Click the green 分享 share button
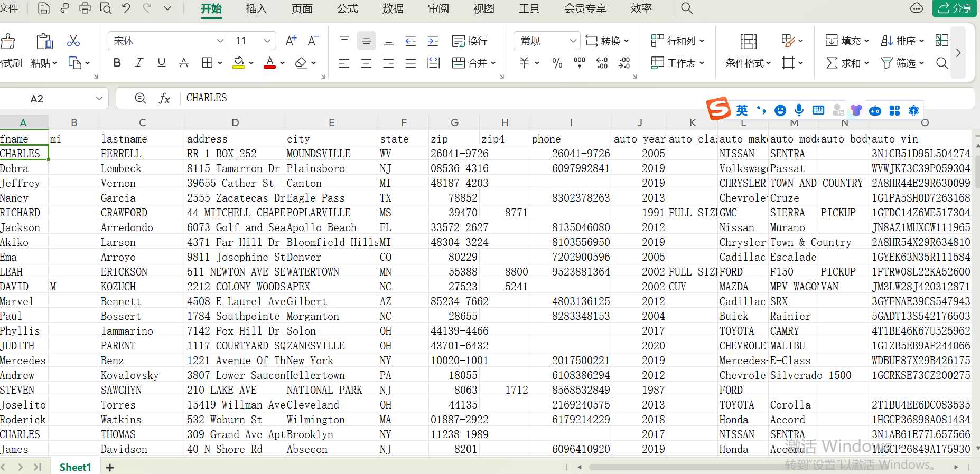Image resolution: width=980 pixels, height=474 pixels. point(954,8)
